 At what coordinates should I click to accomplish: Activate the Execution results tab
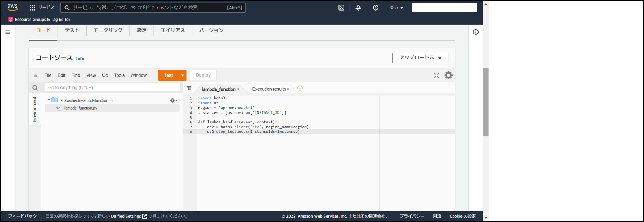tap(269, 89)
